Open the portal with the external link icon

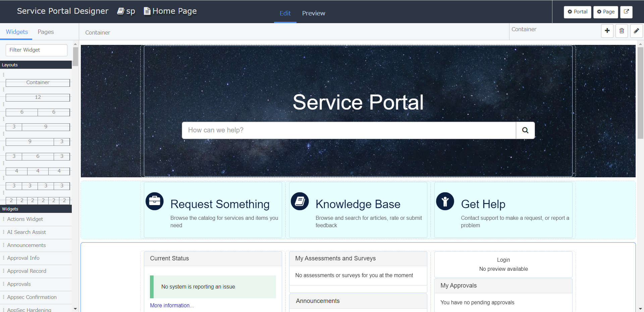(626, 12)
